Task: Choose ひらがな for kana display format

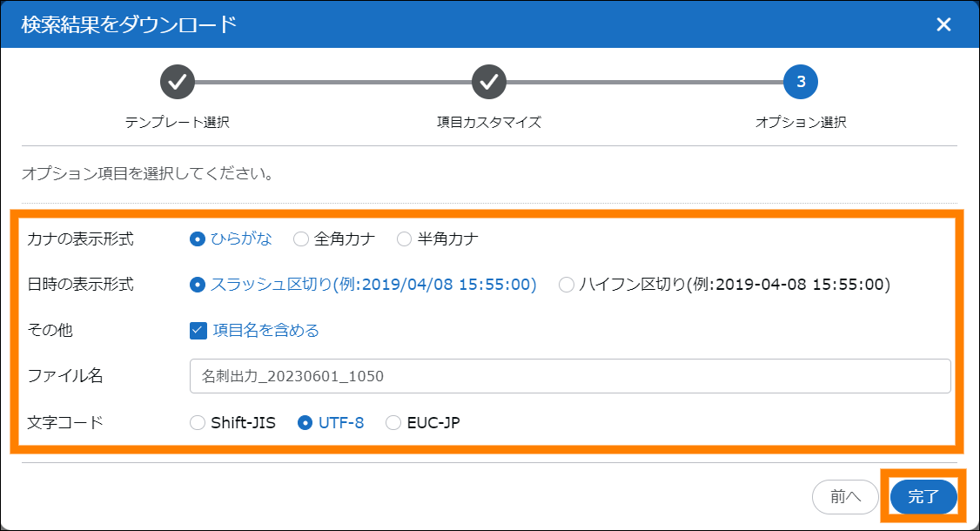Action: pos(198,239)
